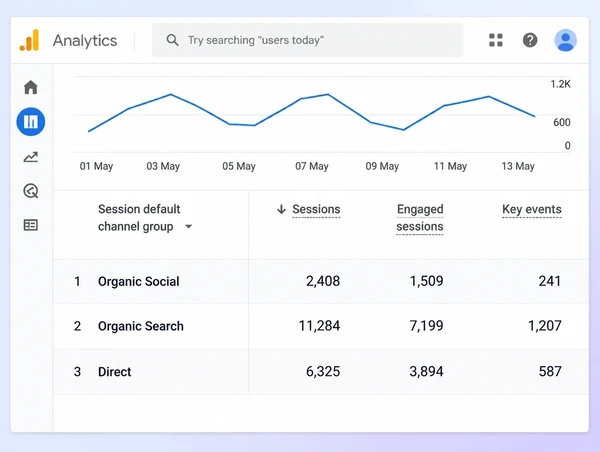Image resolution: width=600 pixels, height=452 pixels.
Task: Click the 01 May axis label
Action: click(x=96, y=166)
